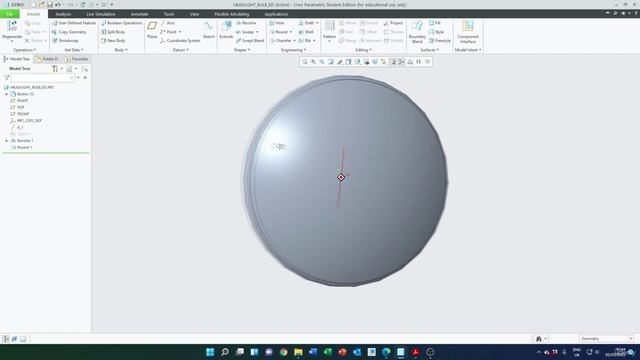Click Shrinkwrap
640x360 pixels.
[x=65, y=41]
